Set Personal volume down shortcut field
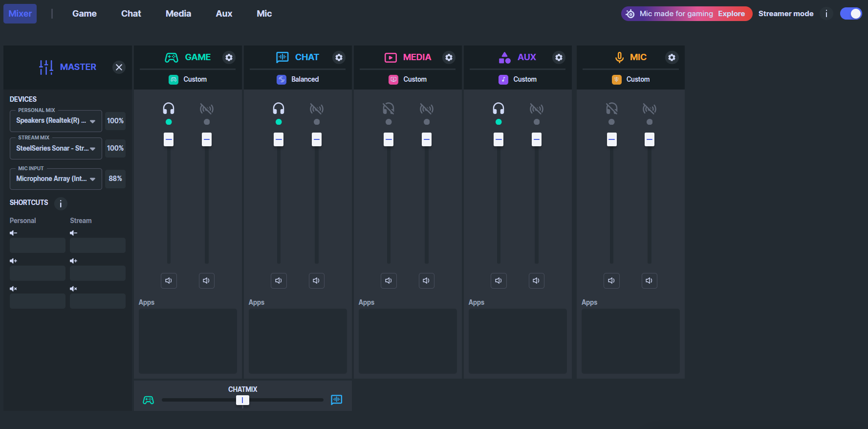 click(38, 245)
